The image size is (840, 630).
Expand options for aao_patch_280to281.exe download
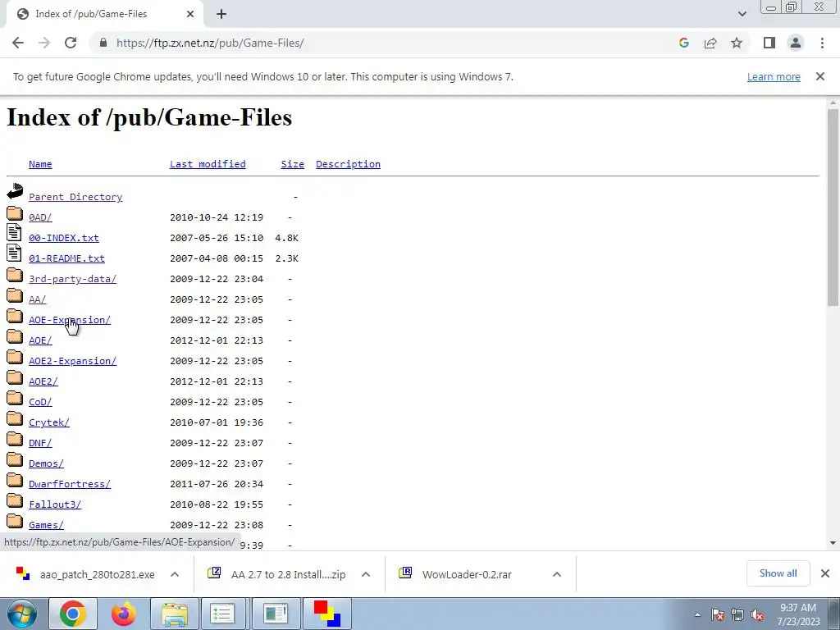175,574
